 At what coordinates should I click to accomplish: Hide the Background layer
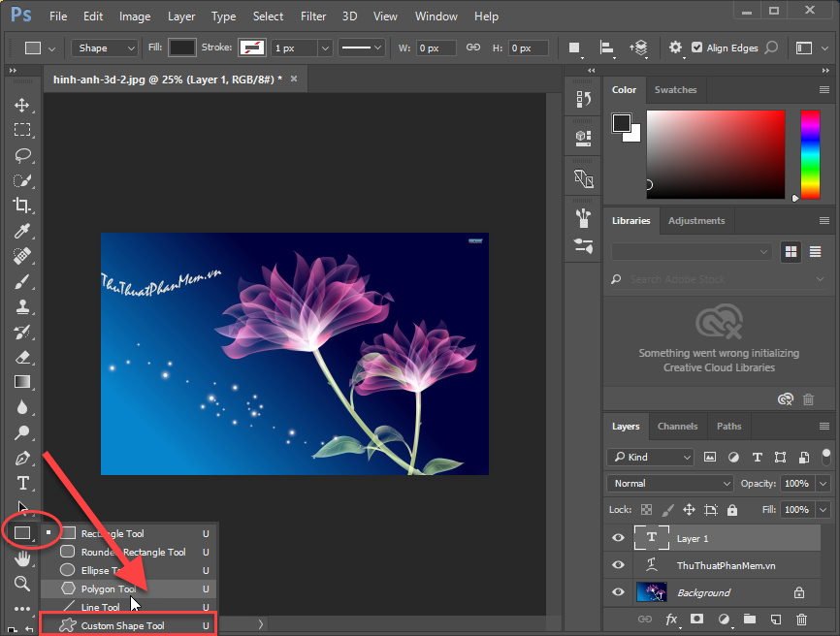(618, 591)
